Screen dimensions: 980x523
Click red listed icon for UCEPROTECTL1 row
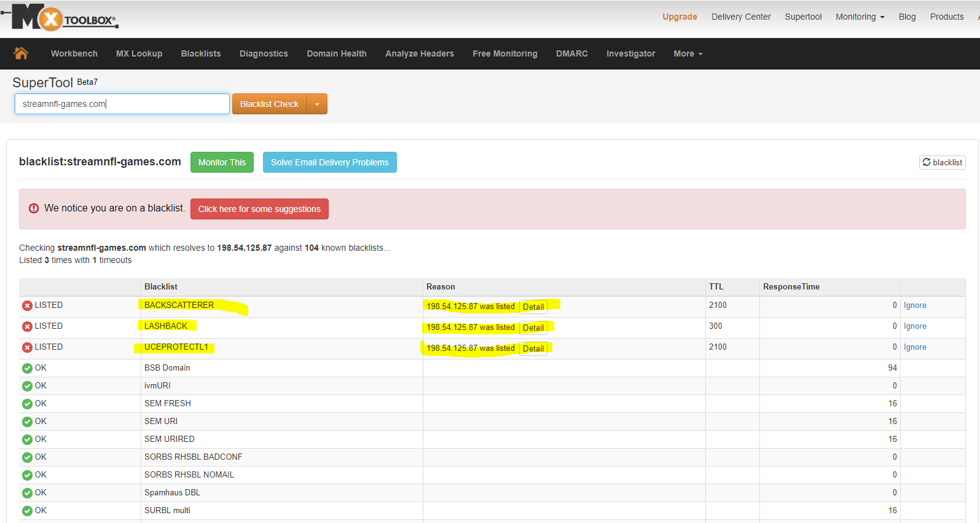pos(27,347)
